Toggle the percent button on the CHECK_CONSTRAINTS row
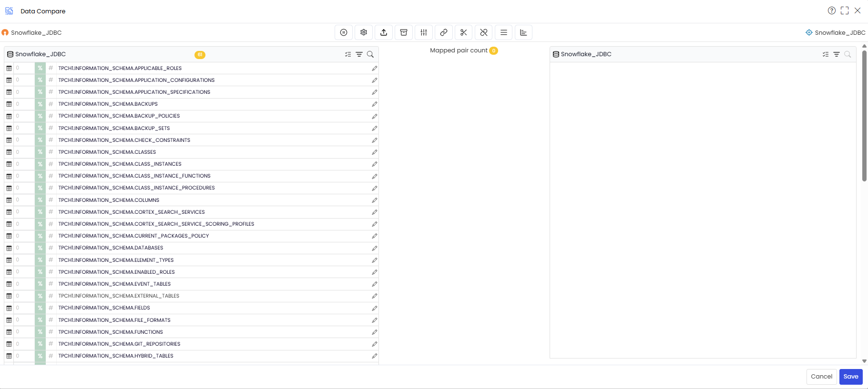Image resolution: width=868 pixels, height=389 pixels. pos(40,140)
